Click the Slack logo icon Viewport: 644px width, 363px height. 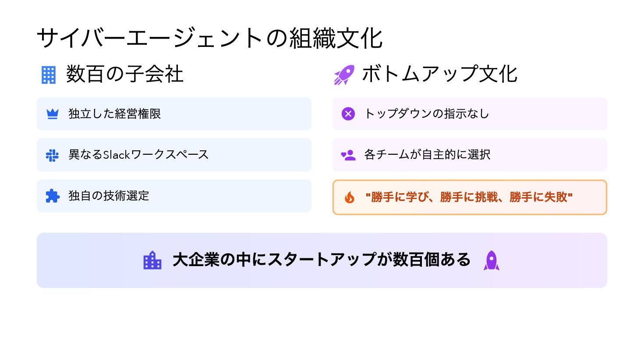pos(52,155)
